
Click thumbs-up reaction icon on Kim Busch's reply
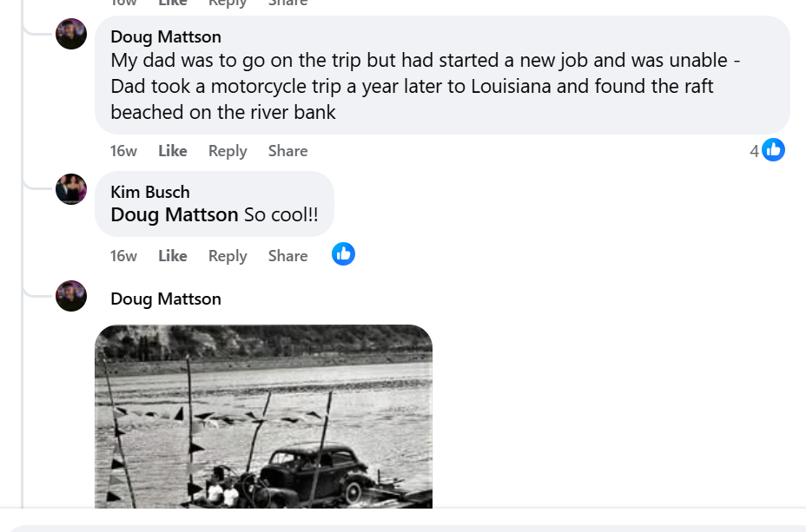coord(343,254)
